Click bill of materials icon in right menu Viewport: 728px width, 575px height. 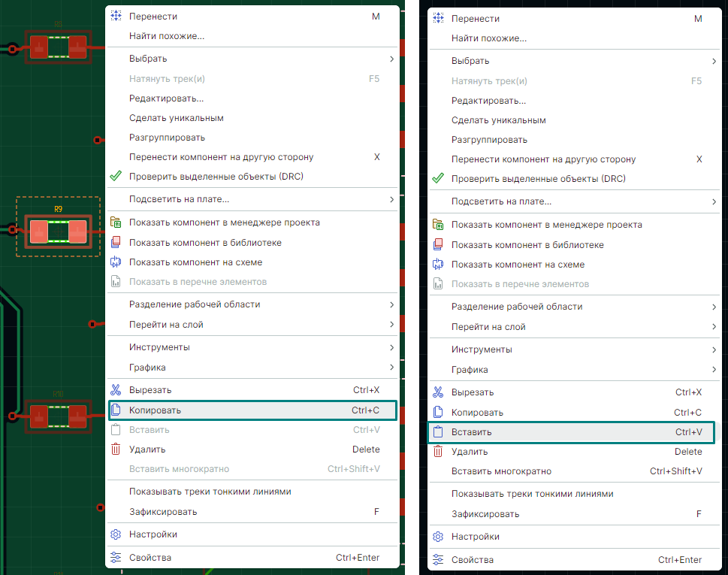click(438, 284)
